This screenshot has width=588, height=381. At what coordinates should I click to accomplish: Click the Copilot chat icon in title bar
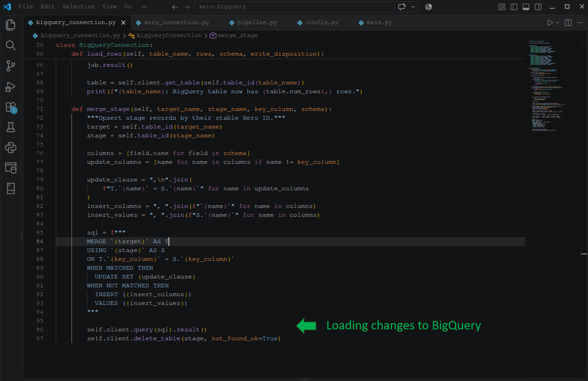click(x=402, y=7)
